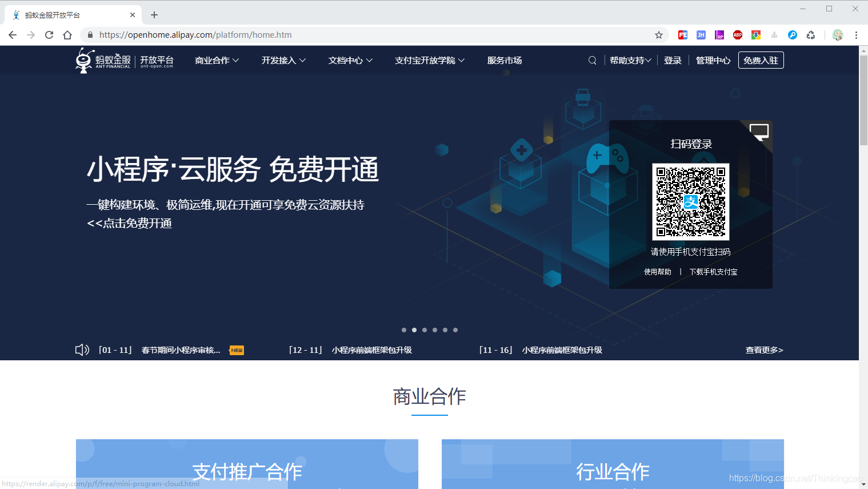Click the recycle arrows extension icon

(811, 35)
